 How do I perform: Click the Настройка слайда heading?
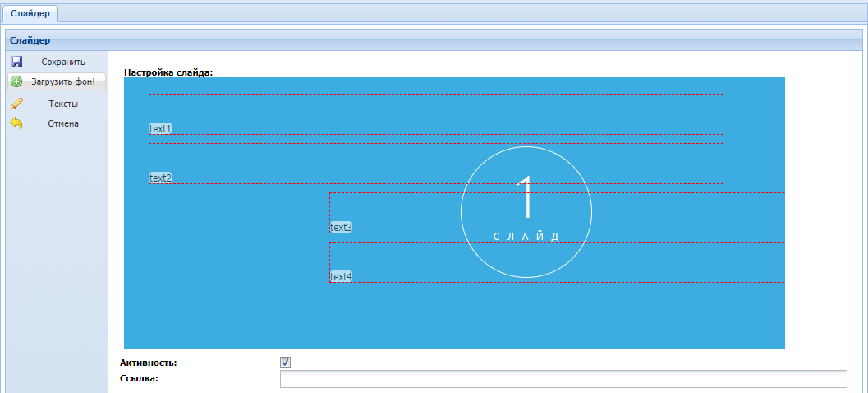point(168,72)
